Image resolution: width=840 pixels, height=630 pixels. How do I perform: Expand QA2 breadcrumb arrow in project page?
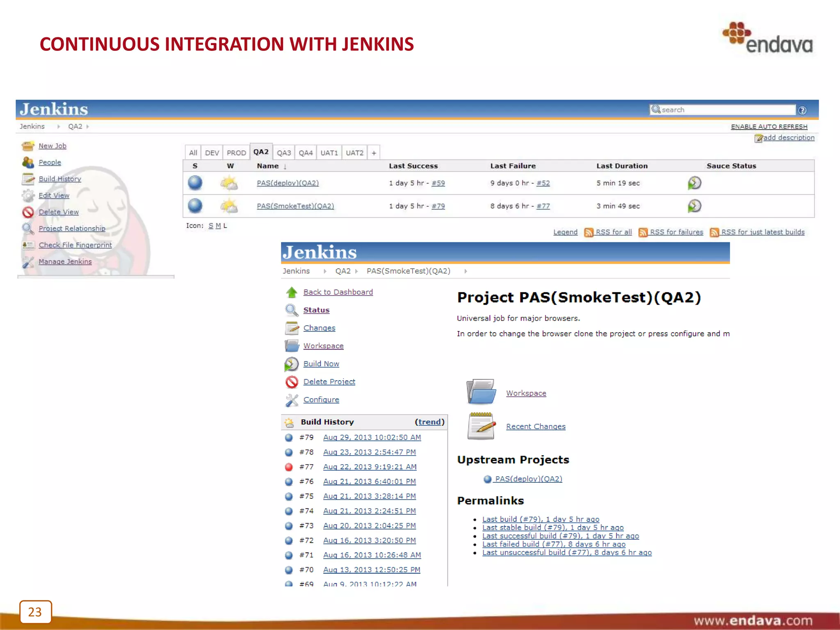[356, 271]
